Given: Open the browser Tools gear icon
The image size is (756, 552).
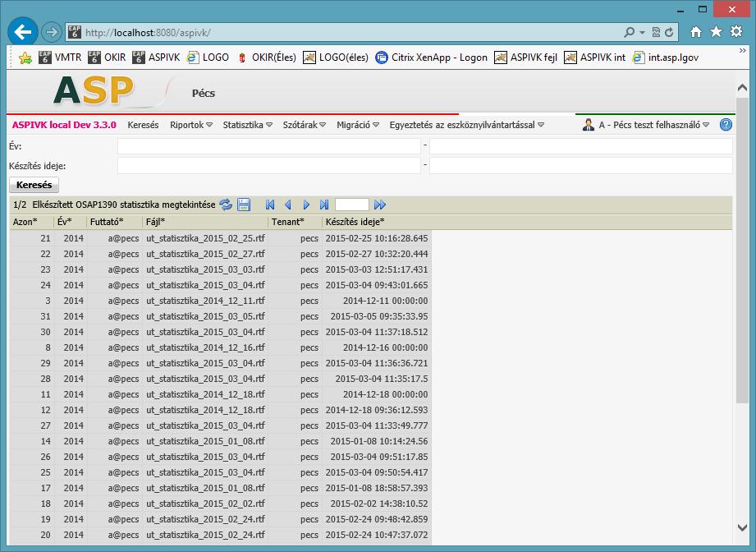Looking at the screenshot, I should (x=736, y=32).
